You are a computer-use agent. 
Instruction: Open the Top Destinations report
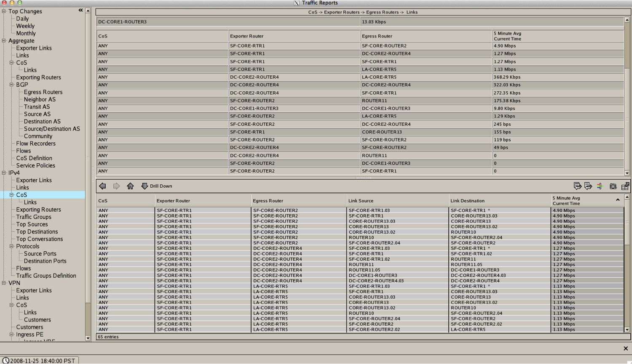click(x=37, y=232)
